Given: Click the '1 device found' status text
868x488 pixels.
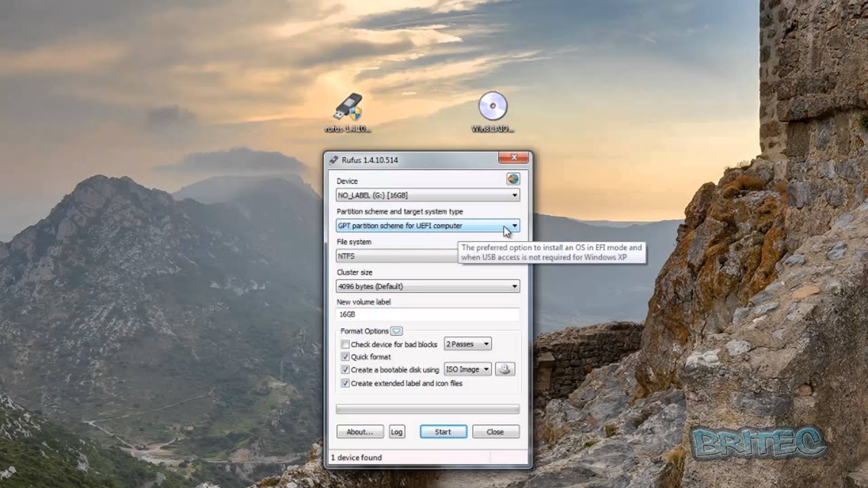Looking at the screenshot, I should point(356,457).
